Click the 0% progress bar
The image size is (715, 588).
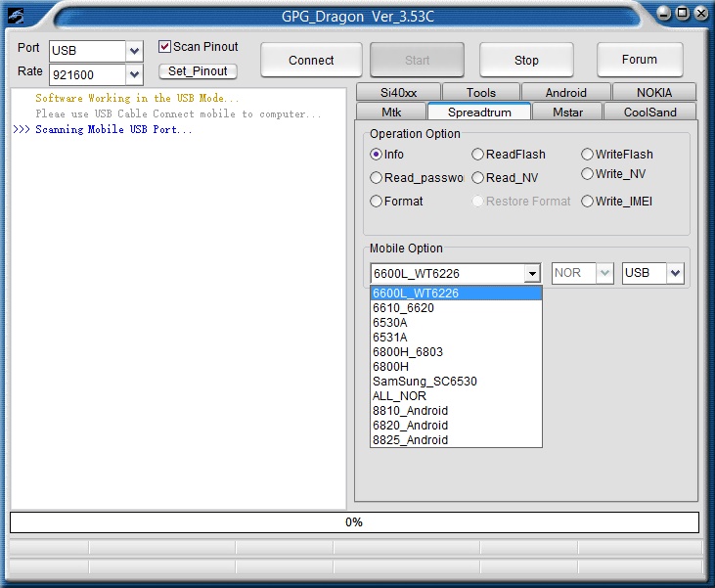click(x=354, y=522)
